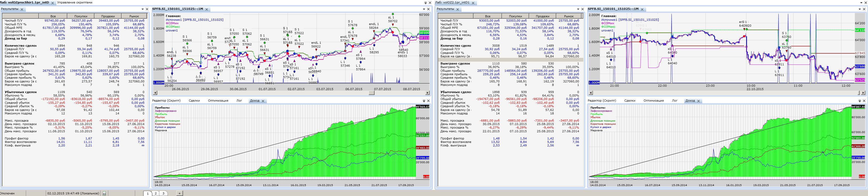
Task: Click Медиана legend in volOZ2 income chart
Action: coord(596,130)
